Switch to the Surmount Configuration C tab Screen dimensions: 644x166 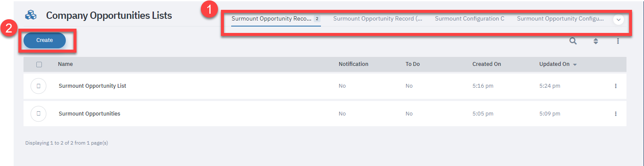[470, 19]
